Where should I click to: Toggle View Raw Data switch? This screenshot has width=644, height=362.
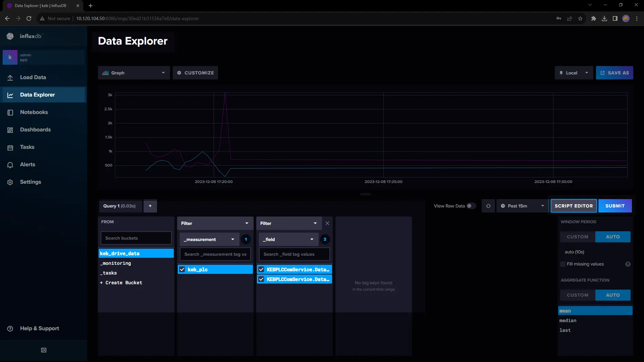click(471, 206)
